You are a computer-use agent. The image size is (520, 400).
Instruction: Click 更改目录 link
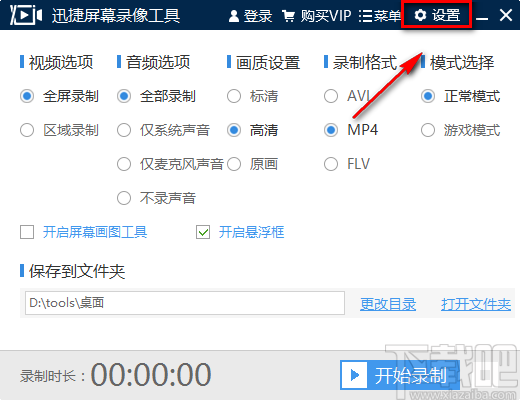tap(388, 304)
